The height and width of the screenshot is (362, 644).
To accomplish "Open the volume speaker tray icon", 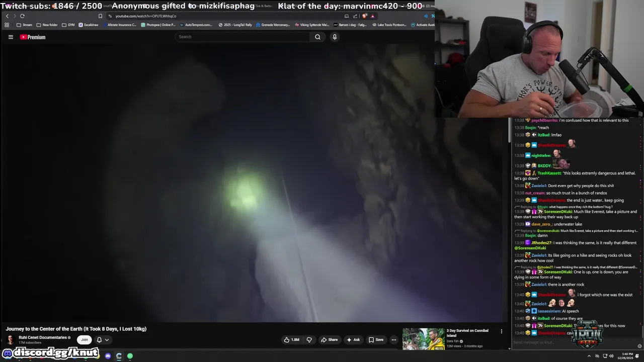I will [611, 356].
